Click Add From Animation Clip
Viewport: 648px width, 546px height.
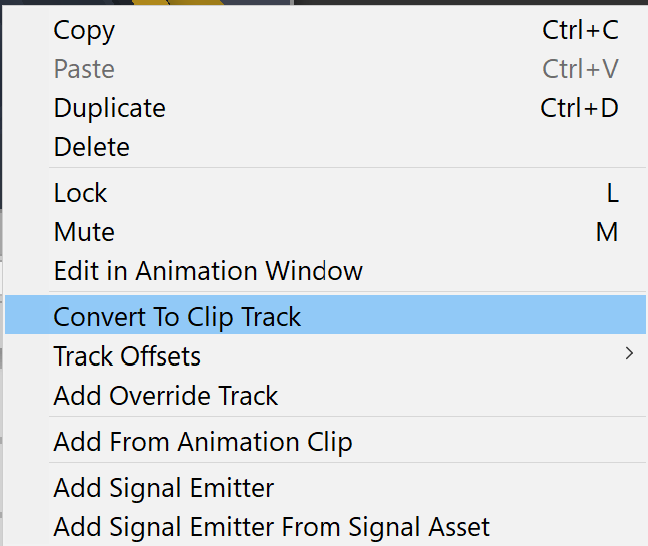(203, 442)
